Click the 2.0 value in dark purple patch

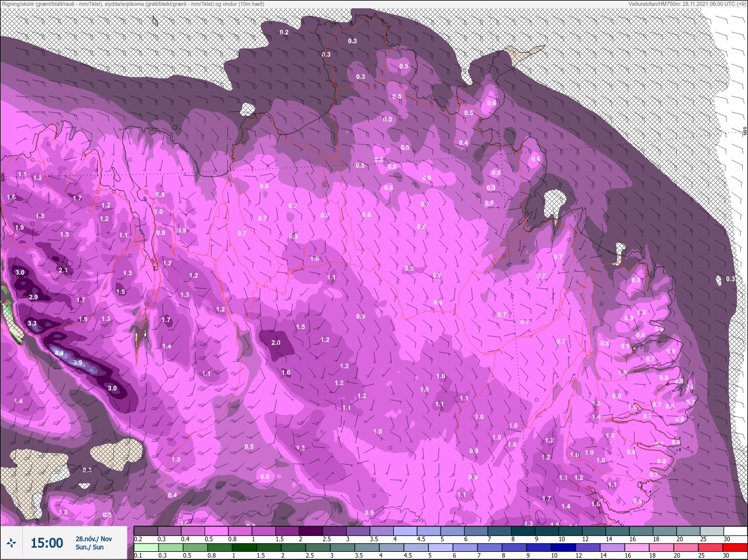[x=276, y=343]
